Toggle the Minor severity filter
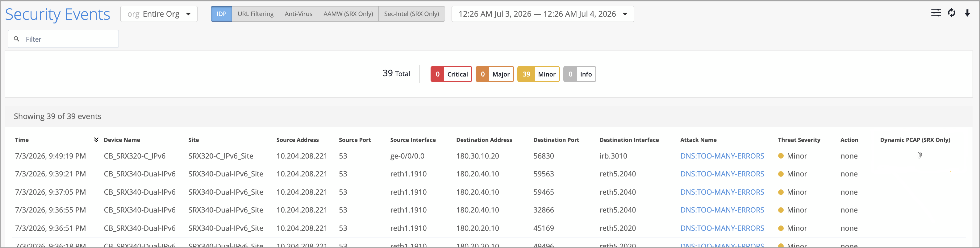The image size is (980, 248). (x=538, y=74)
